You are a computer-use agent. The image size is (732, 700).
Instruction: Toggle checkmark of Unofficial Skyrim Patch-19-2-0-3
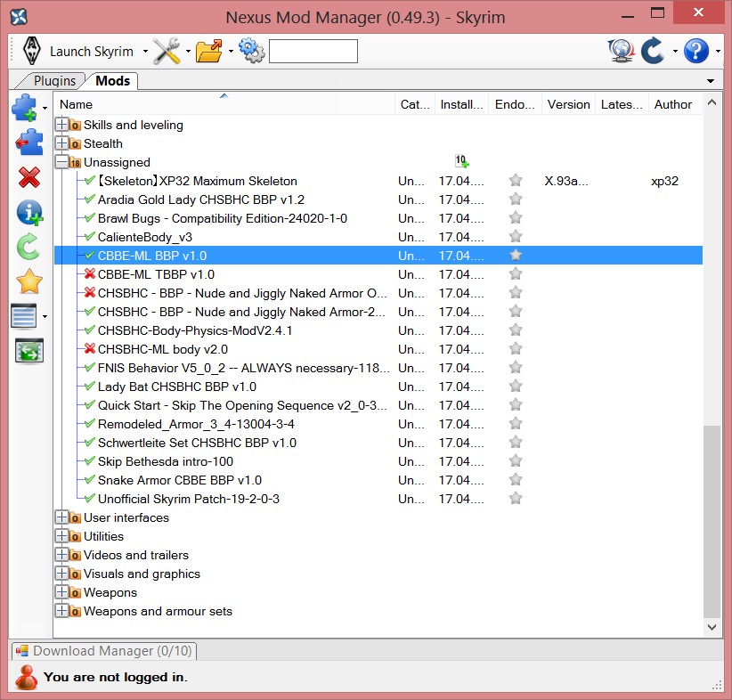tap(90, 498)
